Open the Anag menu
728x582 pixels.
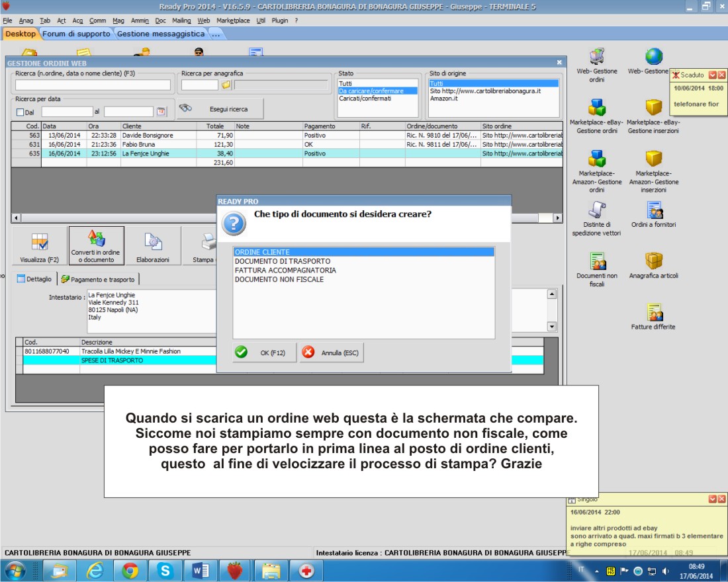point(26,21)
